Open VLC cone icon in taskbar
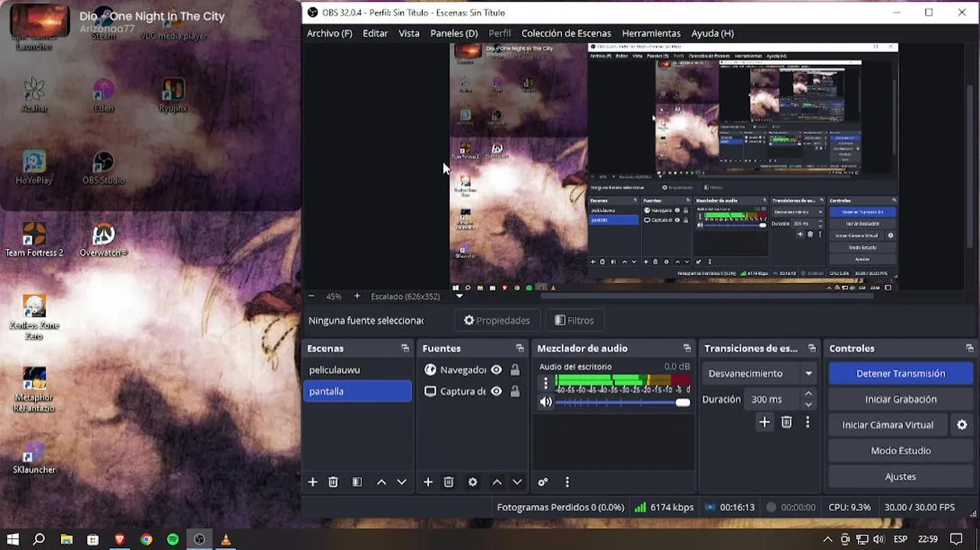Screen dimensions: 980x550 (x=226, y=539)
